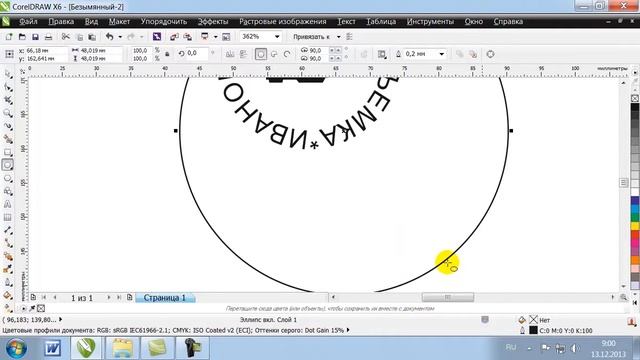640x360 pixels.
Task: Select the Table tool
Action: click(x=8, y=217)
